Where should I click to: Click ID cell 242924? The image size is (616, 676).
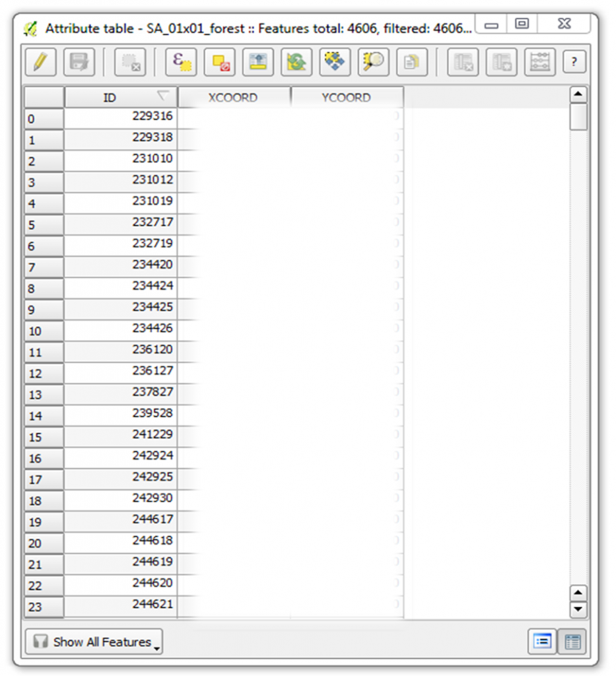point(121,457)
